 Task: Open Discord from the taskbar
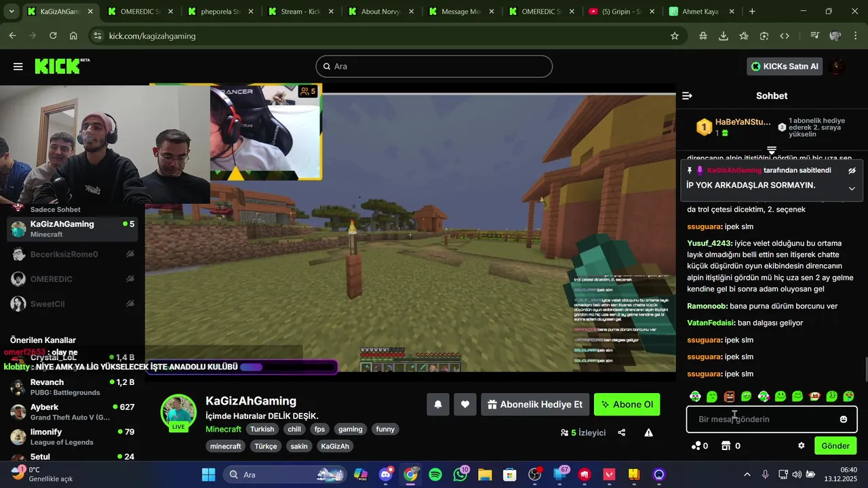click(386, 474)
